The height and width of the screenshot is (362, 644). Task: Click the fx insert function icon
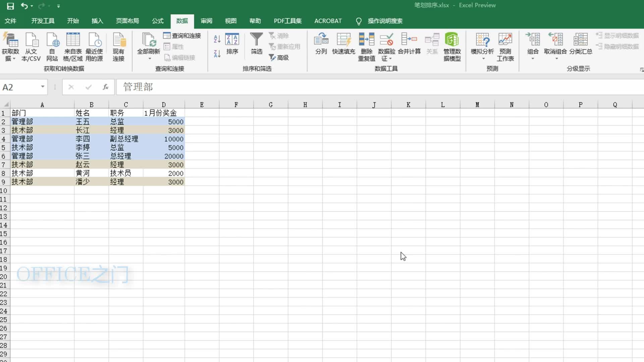pos(105,87)
